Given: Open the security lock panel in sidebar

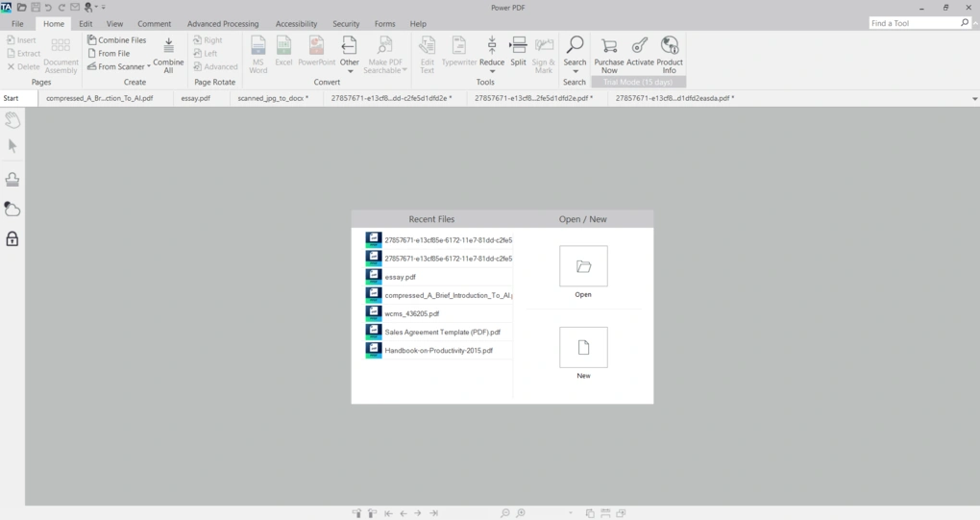Looking at the screenshot, I should click(x=12, y=238).
